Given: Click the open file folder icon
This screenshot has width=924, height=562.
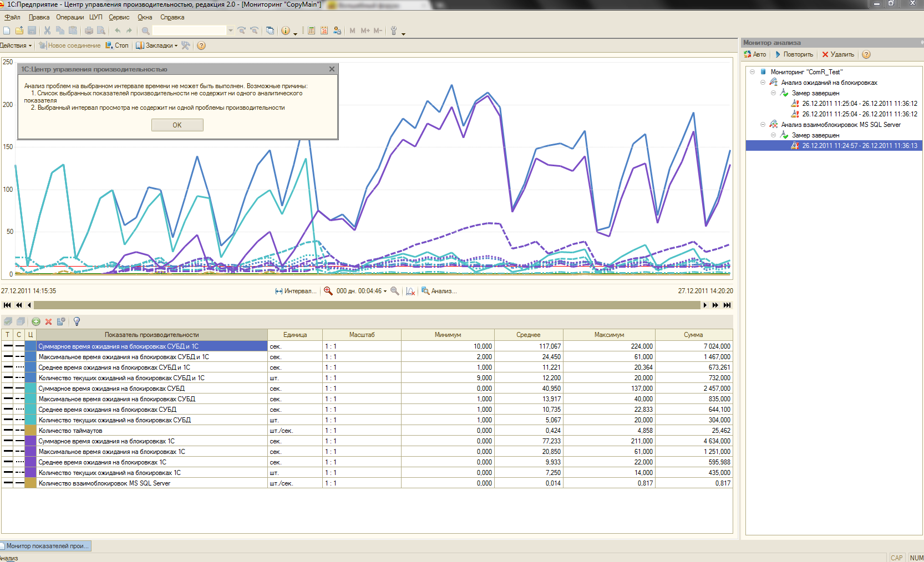Looking at the screenshot, I should pos(19,30).
